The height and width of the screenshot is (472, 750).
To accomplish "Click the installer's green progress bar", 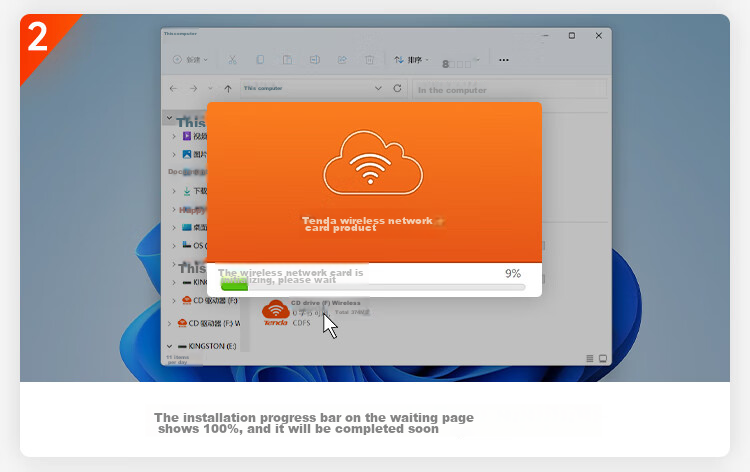I will tap(373, 287).
